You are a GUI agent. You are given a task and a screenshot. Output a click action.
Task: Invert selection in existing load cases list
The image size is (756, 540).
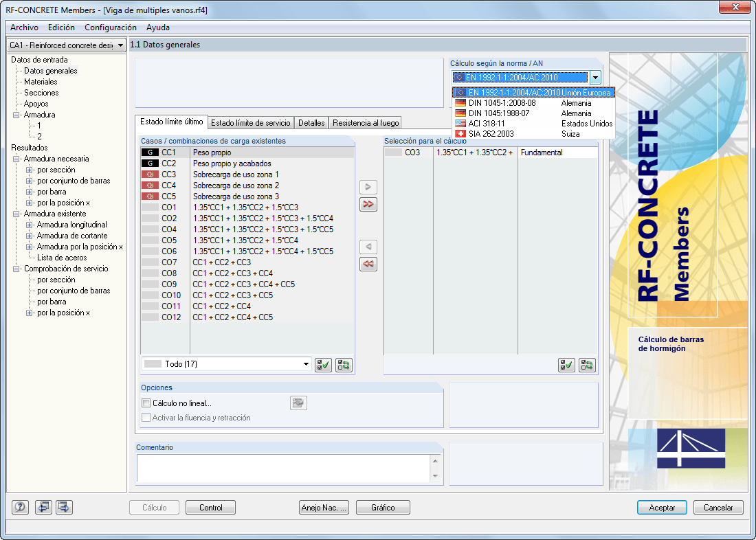pyautogui.click(x=344, y=365)
